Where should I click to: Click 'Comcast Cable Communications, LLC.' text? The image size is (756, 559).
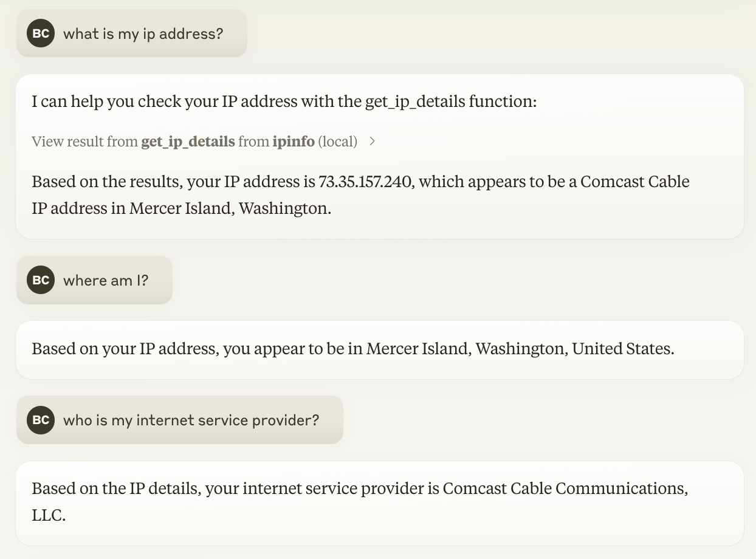click(x=568, y=488)
